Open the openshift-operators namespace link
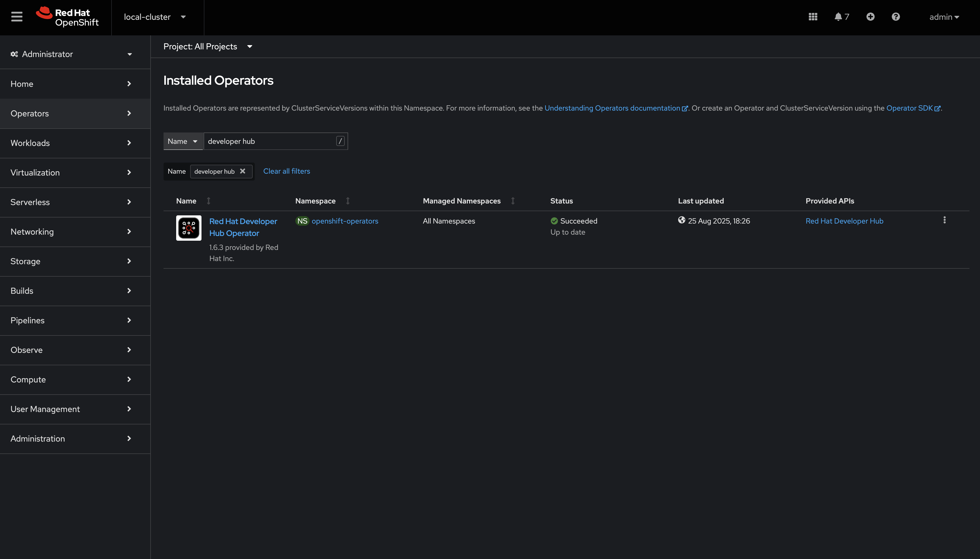Image resolution: width=980 pixels, height=559 pixels. (345, 221)
